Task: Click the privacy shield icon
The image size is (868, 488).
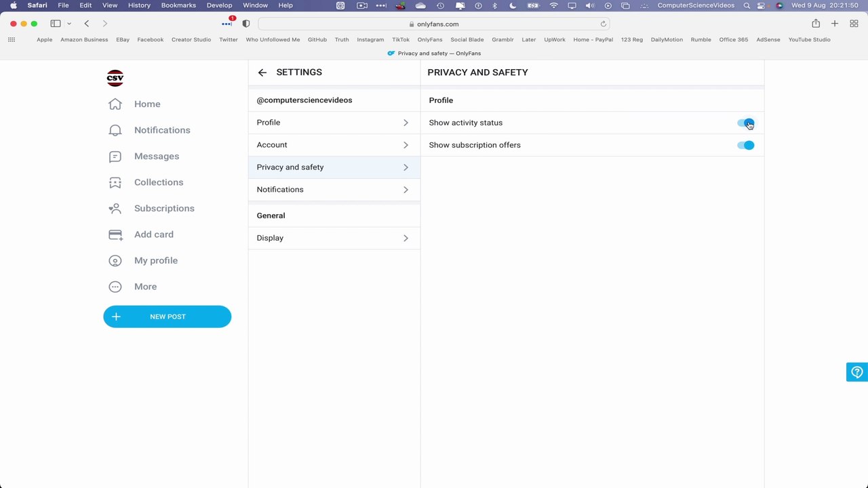Action: (x=246, y=24)
